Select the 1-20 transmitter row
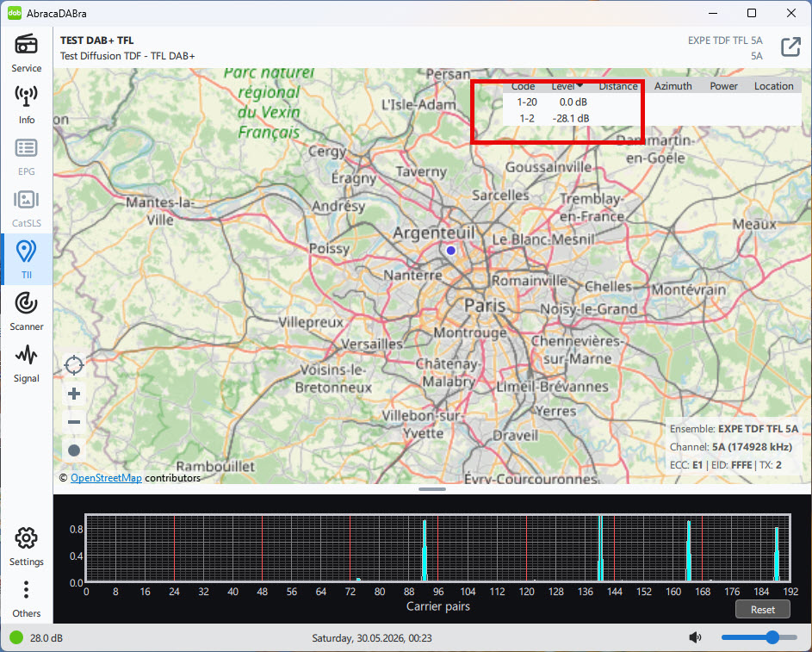 tap(652, 102)
